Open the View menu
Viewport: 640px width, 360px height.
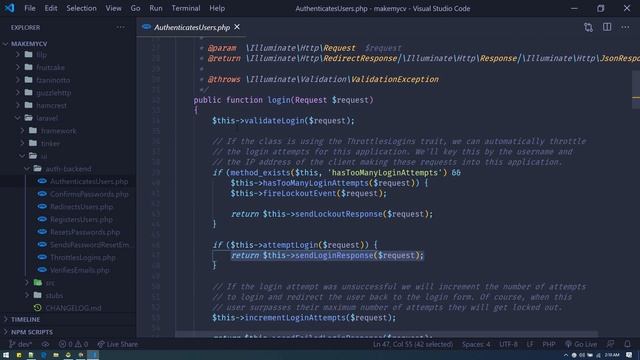113,8
